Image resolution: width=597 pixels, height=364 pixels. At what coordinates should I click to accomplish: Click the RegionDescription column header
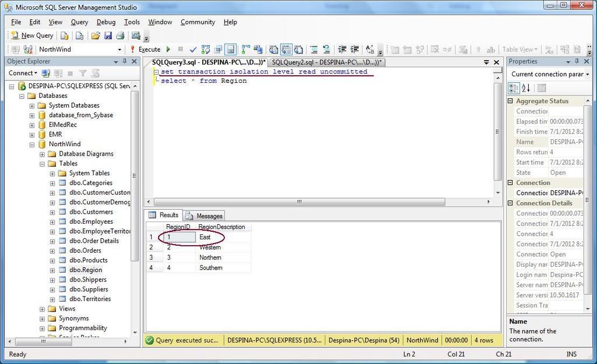coord(223,227)
